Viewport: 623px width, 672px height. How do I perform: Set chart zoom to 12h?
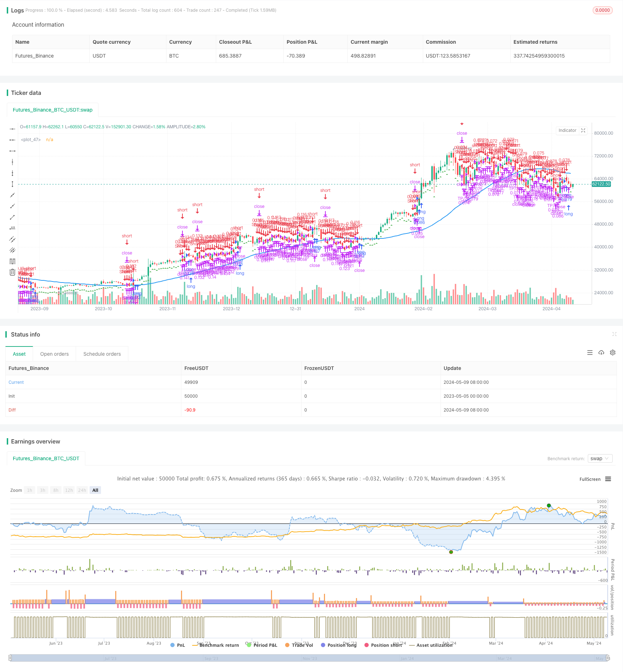point(69,490)
